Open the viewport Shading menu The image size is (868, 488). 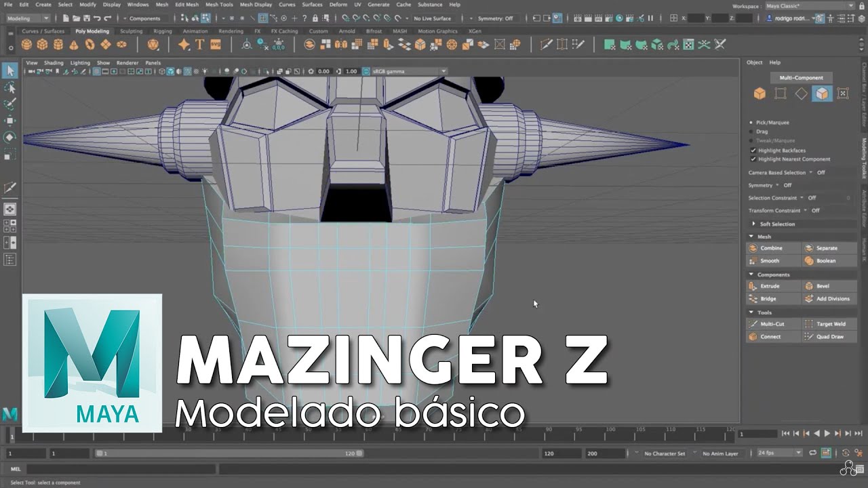(54, 62)
